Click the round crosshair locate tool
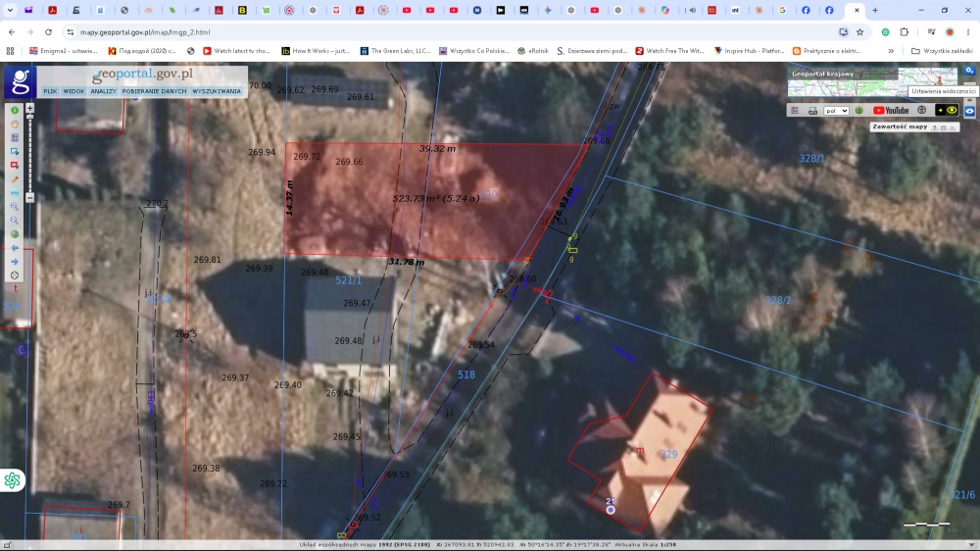 tap(15, 275)
